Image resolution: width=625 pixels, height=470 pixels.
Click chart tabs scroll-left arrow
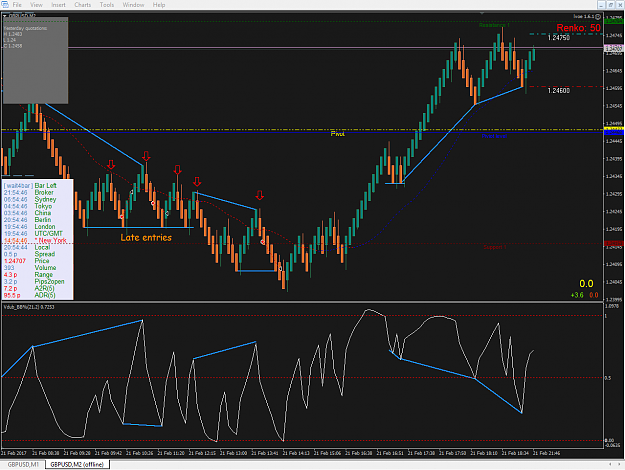point(610,464)
